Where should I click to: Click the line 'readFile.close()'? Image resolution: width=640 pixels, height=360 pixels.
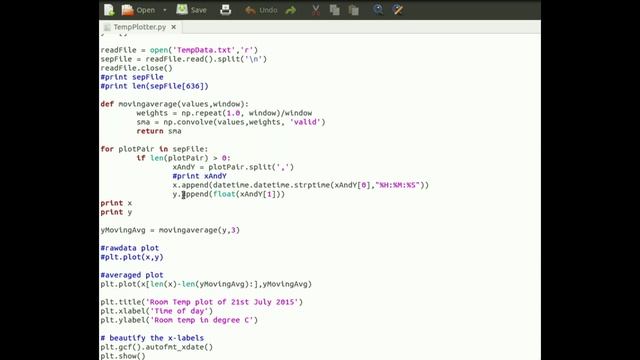coord(136,68)
